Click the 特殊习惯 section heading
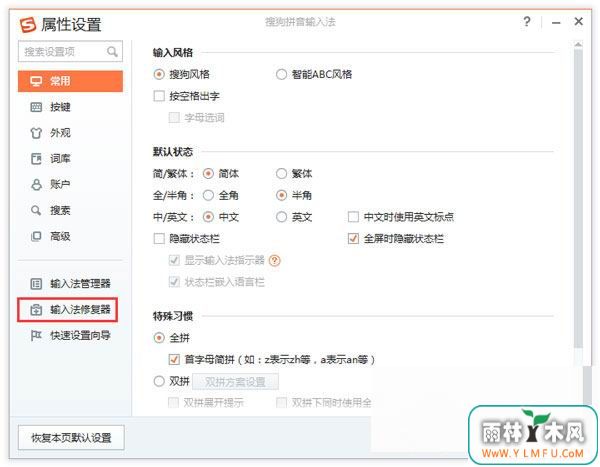This screenshot has height=467, width=600. pos(173,317)
